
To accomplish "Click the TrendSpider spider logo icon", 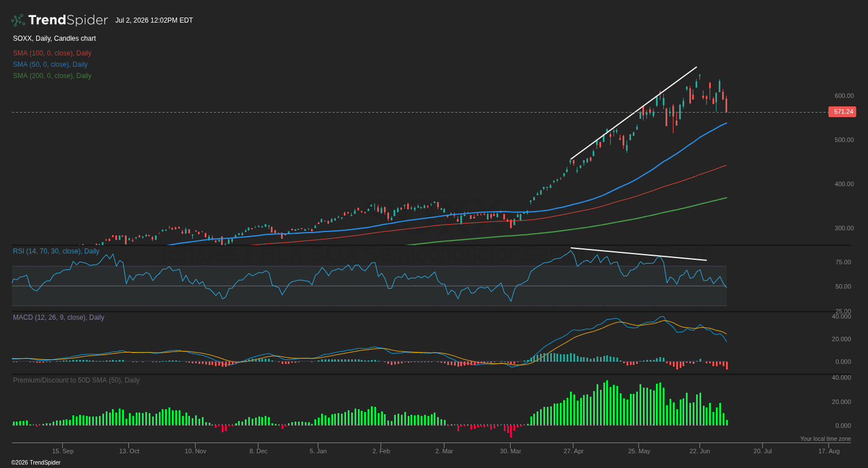I will click(x=18, y=20).
